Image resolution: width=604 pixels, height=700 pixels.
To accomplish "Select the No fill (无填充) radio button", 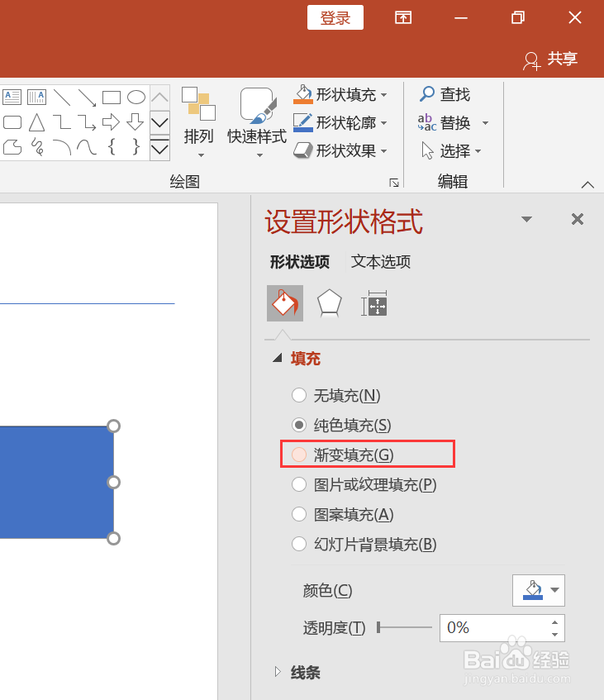I will [298, 395].
